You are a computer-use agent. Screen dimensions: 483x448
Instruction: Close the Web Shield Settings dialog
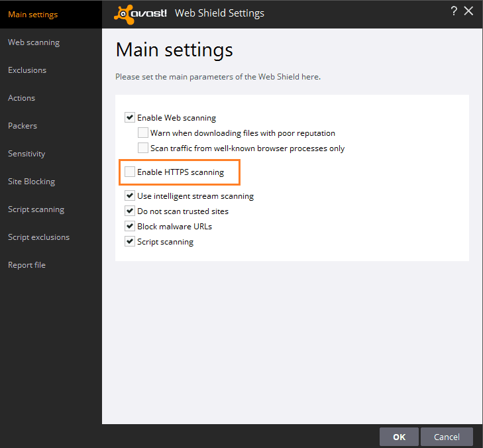[x=468, y=11]
